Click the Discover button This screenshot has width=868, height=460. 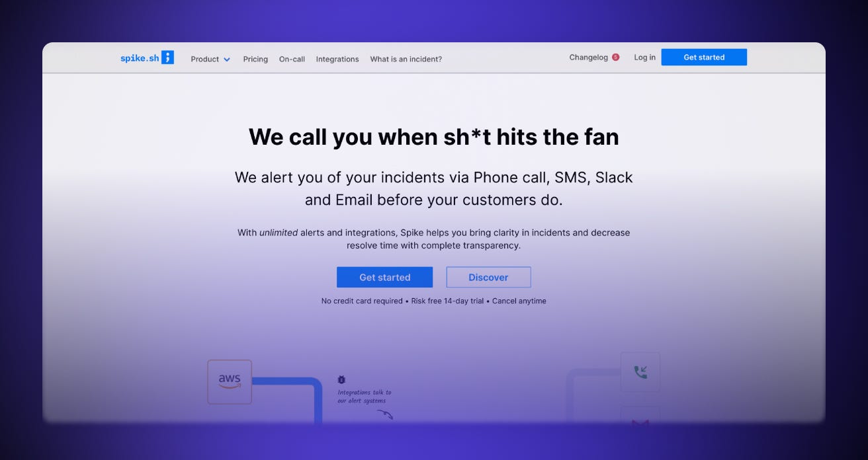coord(488,277)
